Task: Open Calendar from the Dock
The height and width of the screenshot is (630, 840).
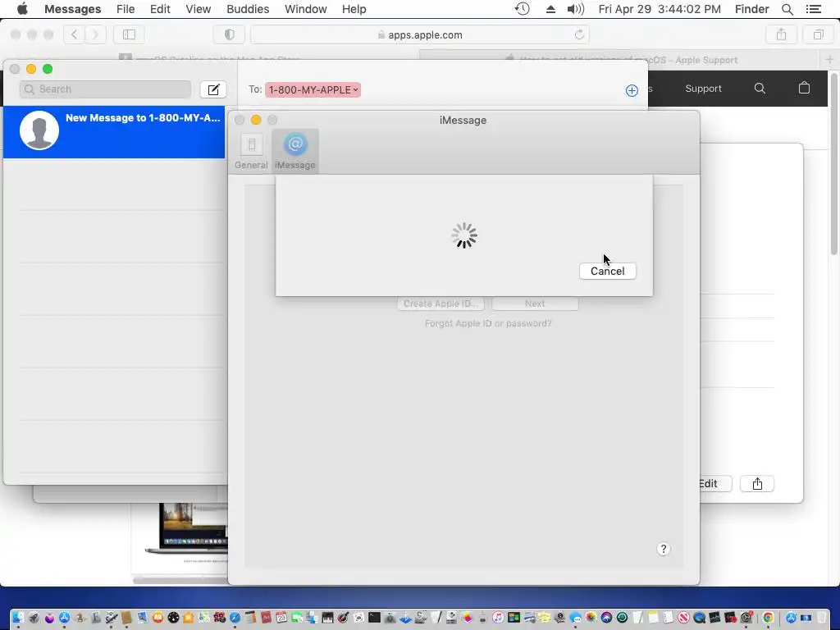Action: pyautogui.click(x=281, y=618)
